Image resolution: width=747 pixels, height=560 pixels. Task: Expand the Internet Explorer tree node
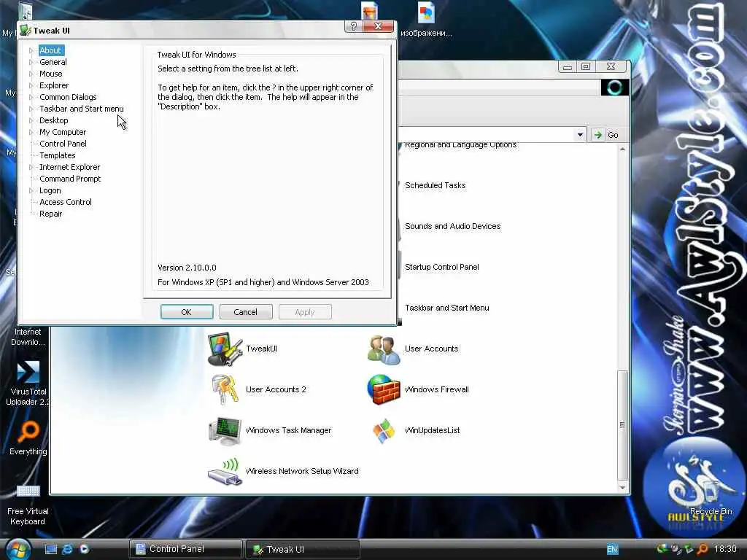(31, 167)
